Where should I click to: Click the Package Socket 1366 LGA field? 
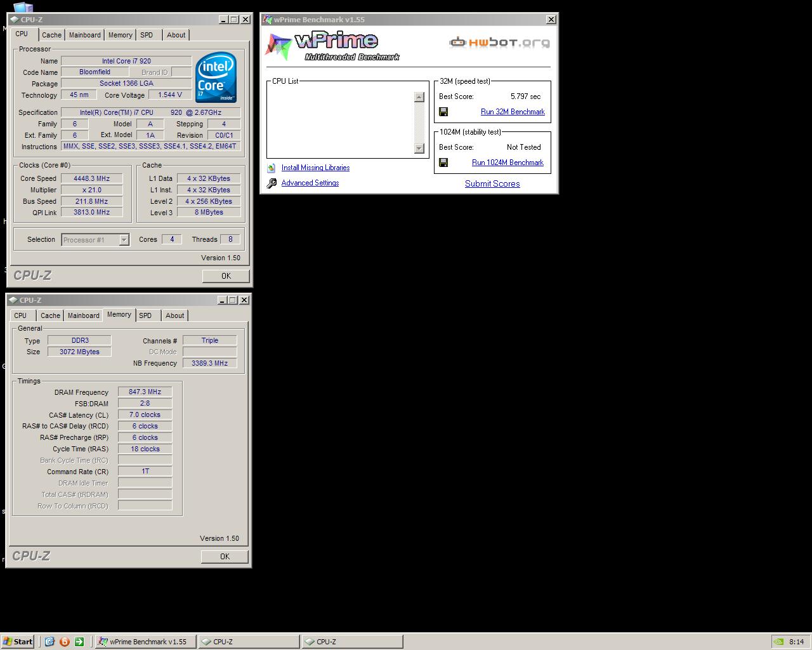coord(126,83)
